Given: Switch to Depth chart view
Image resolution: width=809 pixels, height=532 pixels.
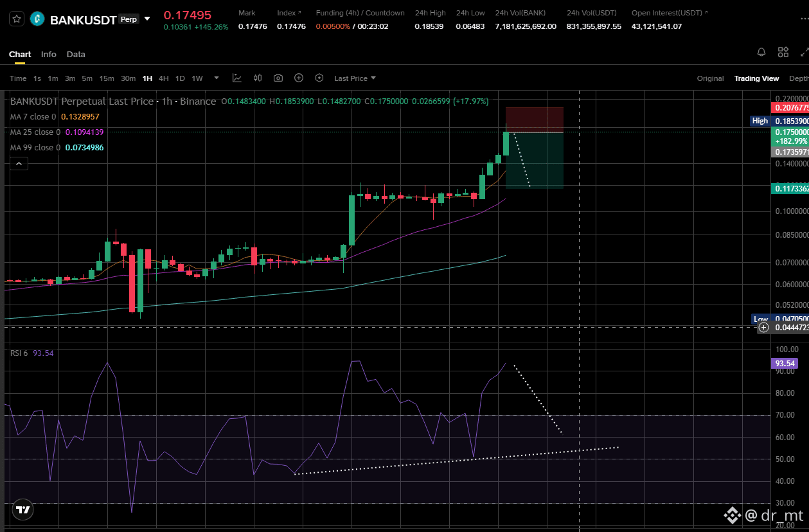Looking at the screenshot, I should pyautogui.click(x=799, y=78).
